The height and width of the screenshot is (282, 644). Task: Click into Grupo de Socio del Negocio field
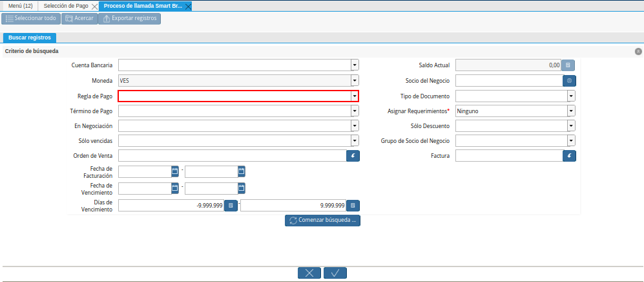(512, 141)
